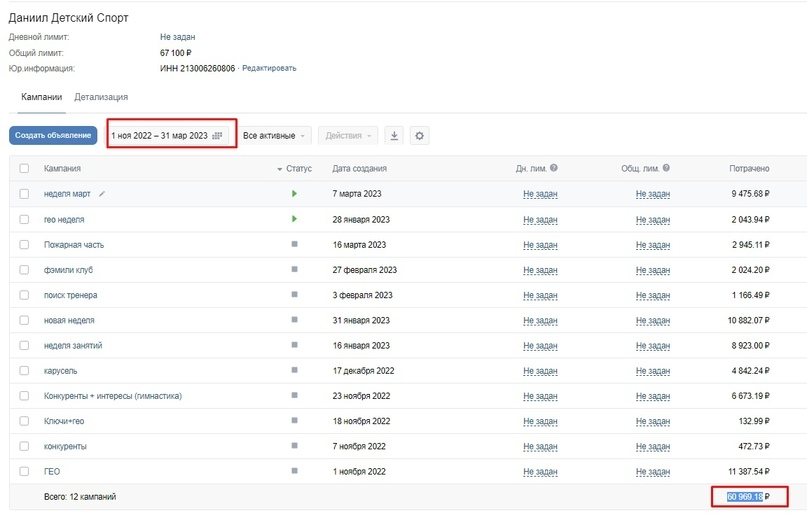This screenshot has width=807, height=520.
Task: Click pencil edit icon next to неделя март
Action: click(102, 194)
